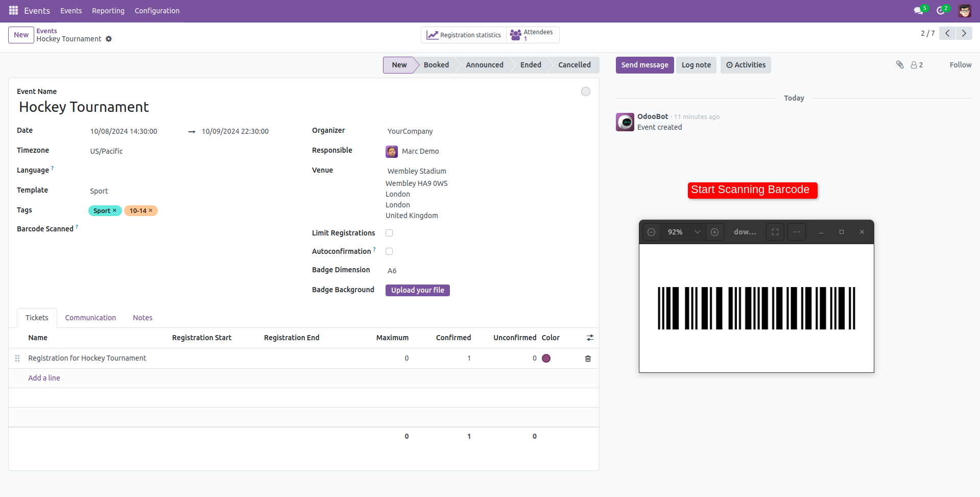The image size is (980, 497).
Task: Set status to Booked
Action: [x=436, y=65]
